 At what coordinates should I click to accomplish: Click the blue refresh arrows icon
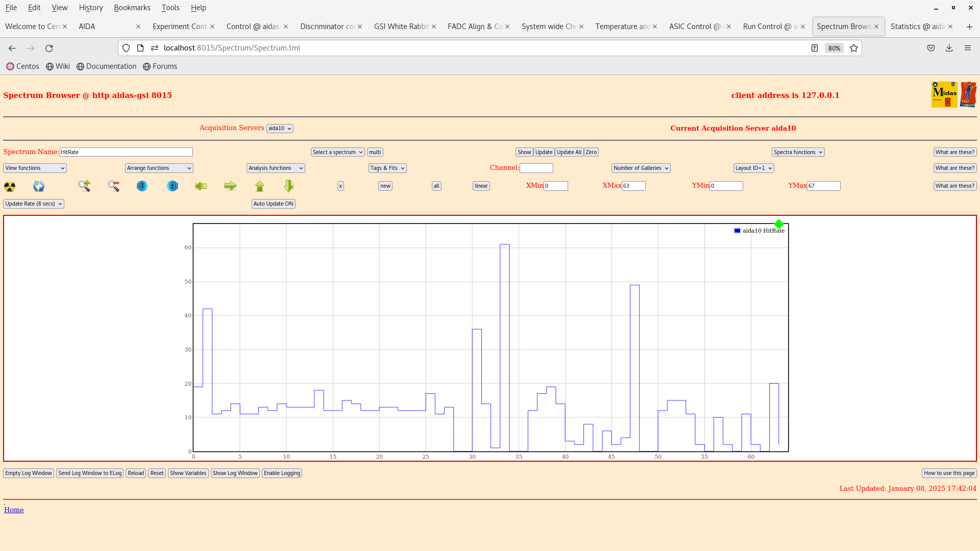click(x=39, y=186)
